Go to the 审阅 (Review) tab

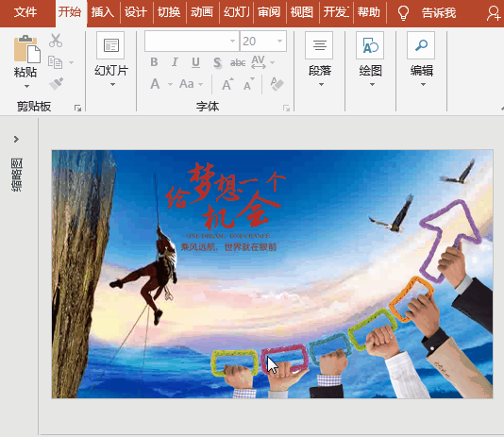click(269, 12)
